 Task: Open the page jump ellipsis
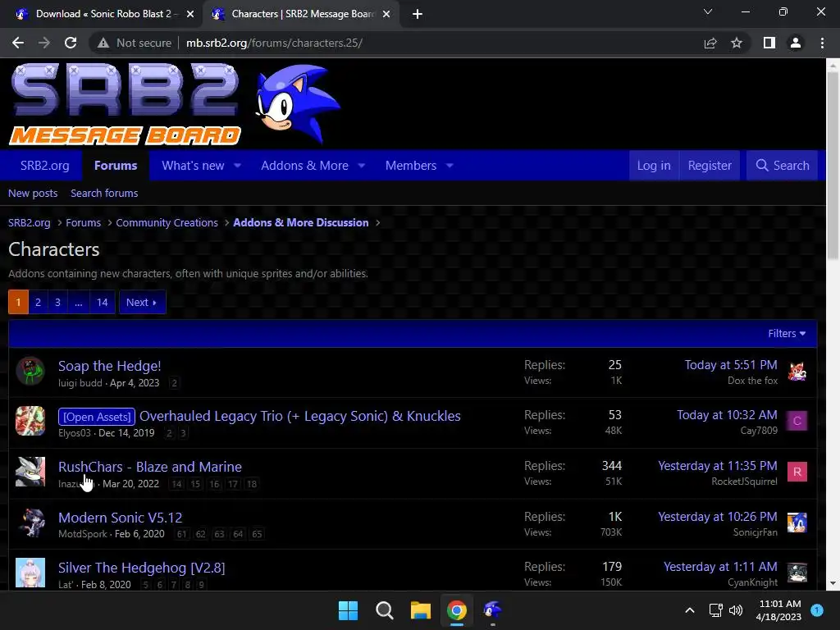79,302
